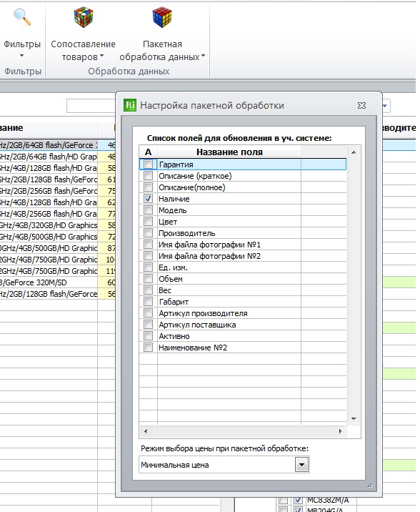420x512 pixels.
Task: Toggle the unchecked box before MC838ZM/A row
Action: 283,500
